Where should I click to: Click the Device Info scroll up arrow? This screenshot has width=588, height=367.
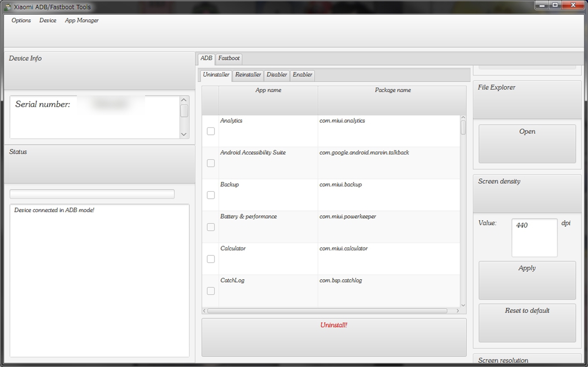coord(184,100)
